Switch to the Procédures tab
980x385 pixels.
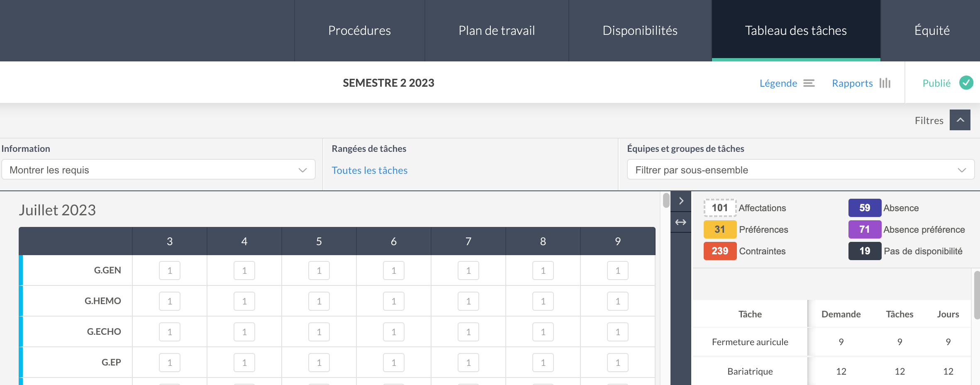[359, 31]
